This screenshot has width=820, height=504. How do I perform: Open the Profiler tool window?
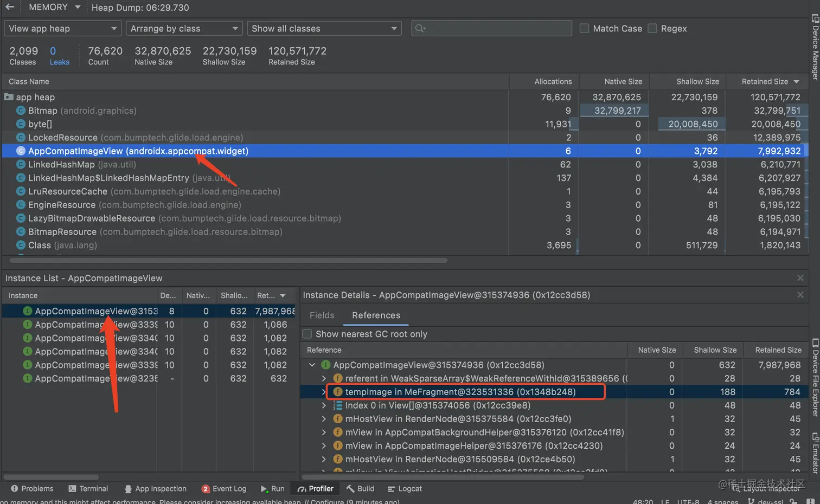click(316, 489)
